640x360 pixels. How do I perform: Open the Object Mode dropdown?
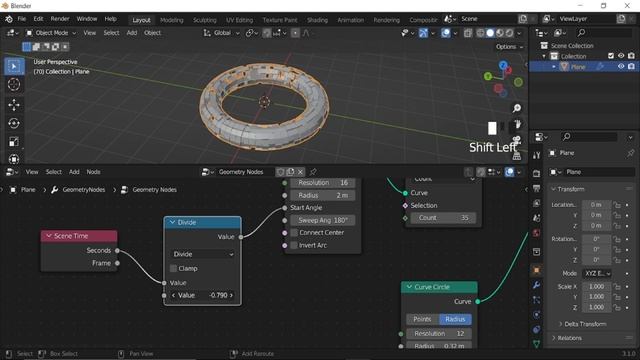51,33
